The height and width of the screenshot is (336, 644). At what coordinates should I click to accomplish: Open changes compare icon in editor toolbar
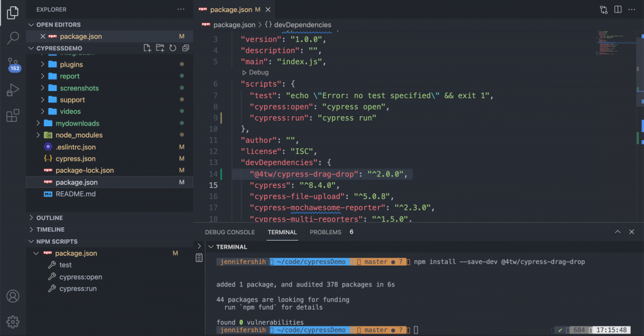pyautogui.click(x=604, y=9)
